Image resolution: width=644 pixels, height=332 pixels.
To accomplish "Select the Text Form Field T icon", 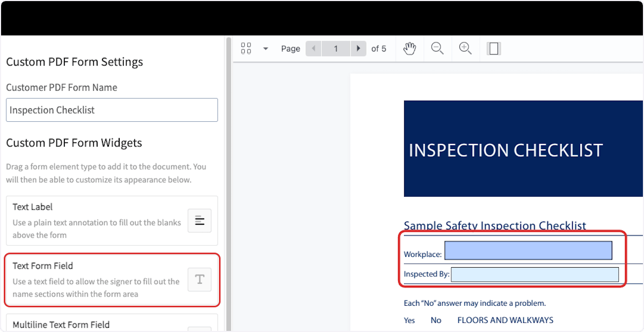I will pos(200,279).
